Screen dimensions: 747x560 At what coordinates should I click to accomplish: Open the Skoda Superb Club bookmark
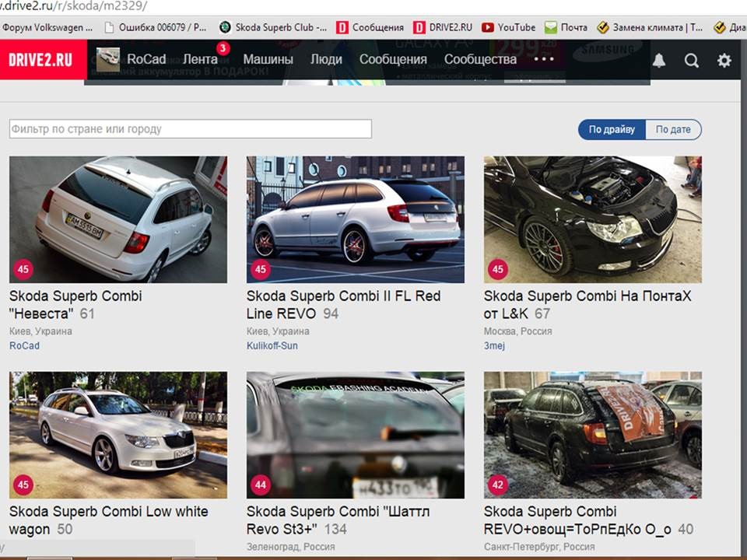point(273,27)
